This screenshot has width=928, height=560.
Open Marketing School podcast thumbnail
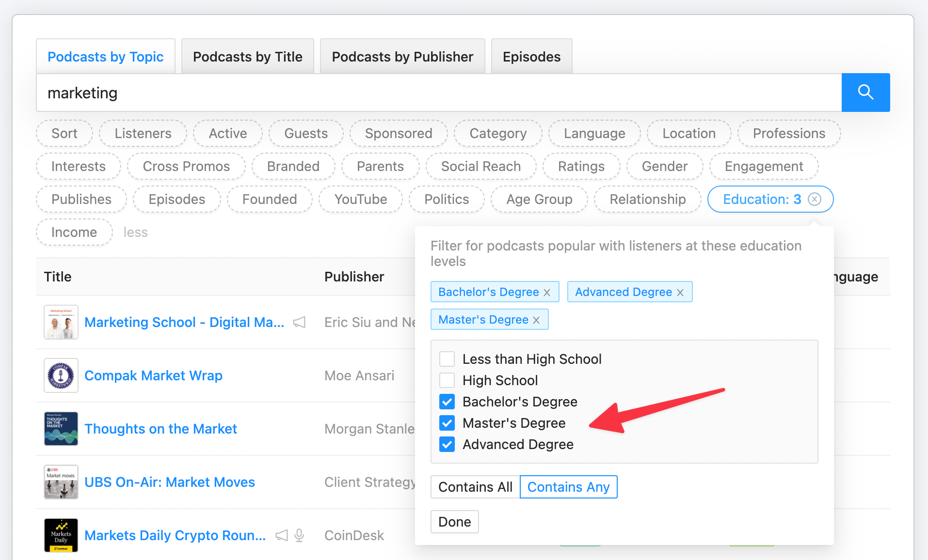[x=61, y=322]
